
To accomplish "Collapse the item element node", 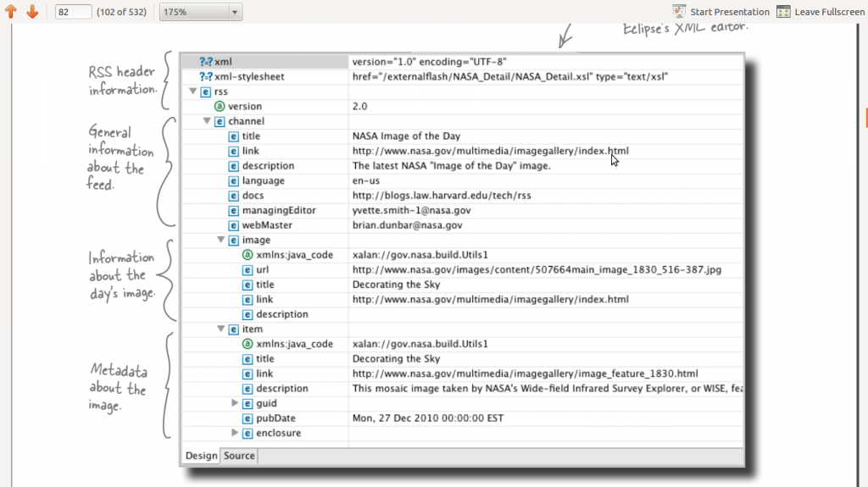I will click(220, 329).
